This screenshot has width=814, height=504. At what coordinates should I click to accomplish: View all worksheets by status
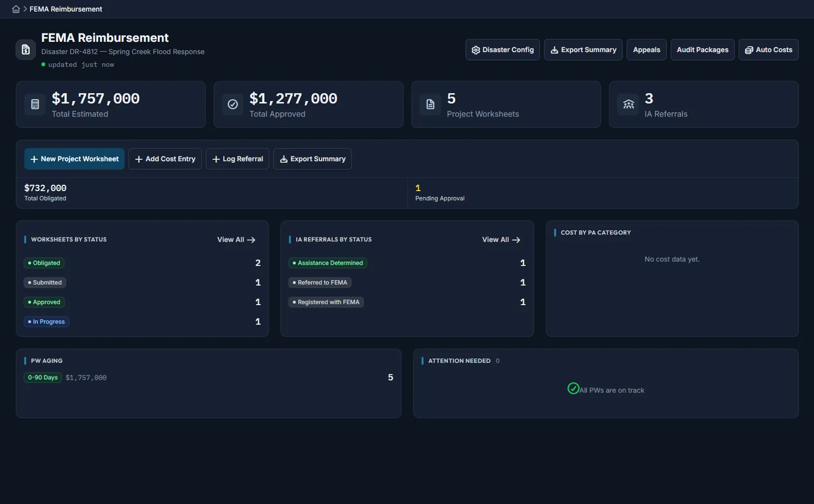click(236, 240)
